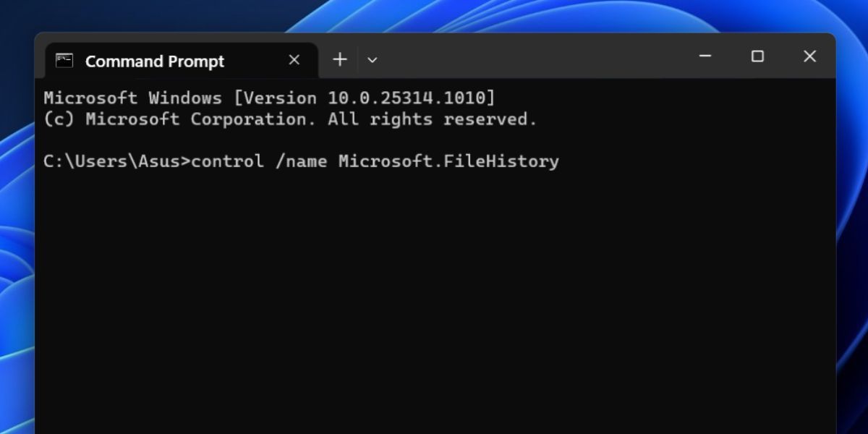The height and width of the screenshot is (434, 868).
Task: Open a new terminal tab
Action: pyautogui.click(x=340, y=60)
